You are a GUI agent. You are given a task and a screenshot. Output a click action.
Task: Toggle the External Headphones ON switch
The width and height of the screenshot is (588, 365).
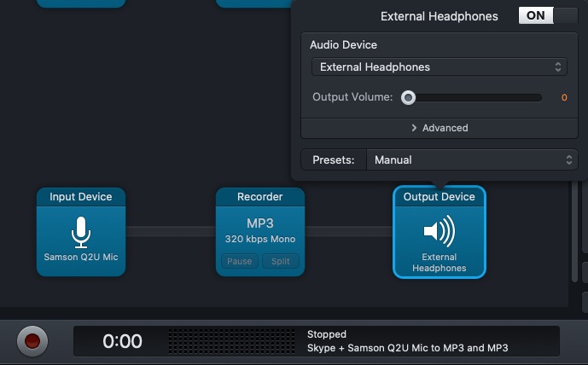coord(548,15)
